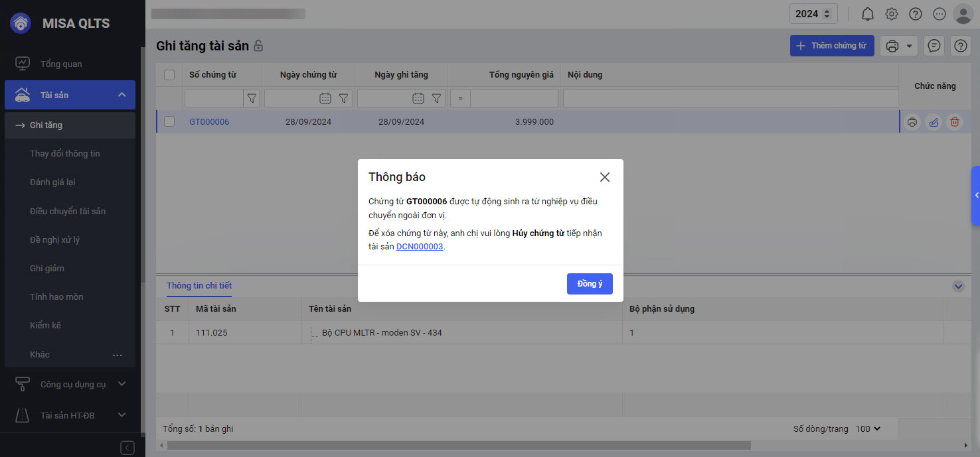Click the delete trash icon for GT000006
This screenshot has height=457, width=980.
[954, 122]
